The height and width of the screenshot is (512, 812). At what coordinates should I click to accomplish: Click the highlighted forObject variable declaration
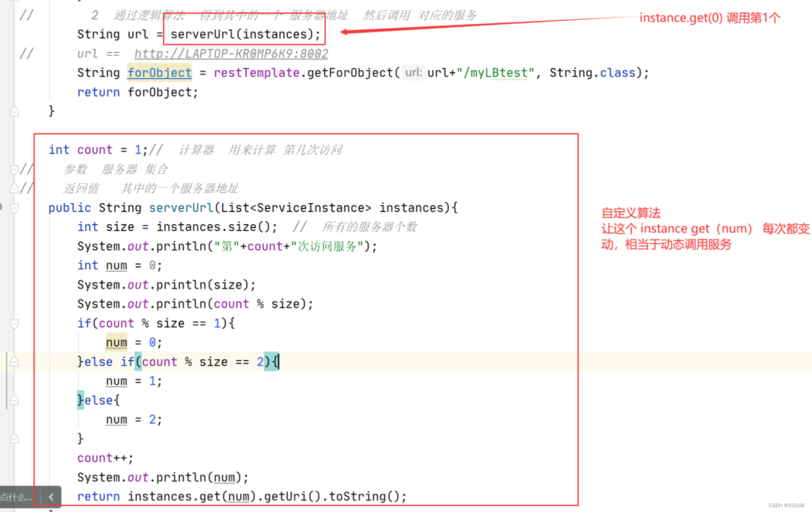pos(160,73)
